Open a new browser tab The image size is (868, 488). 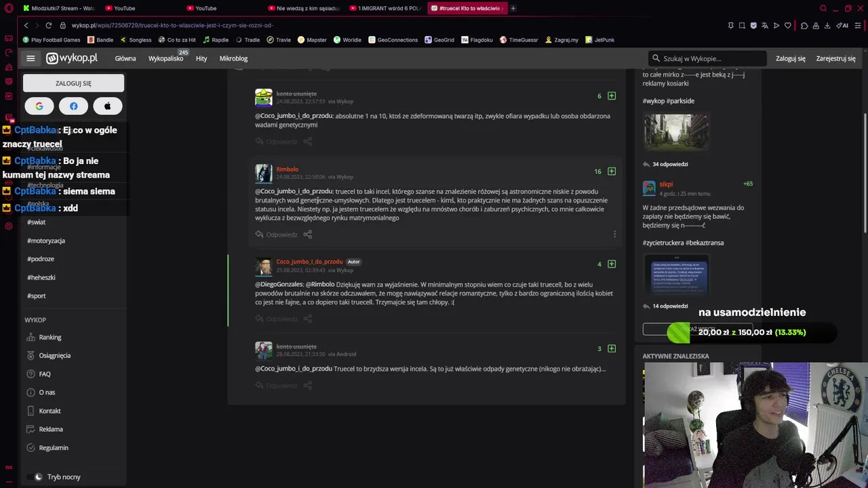[x=513, y=8]
